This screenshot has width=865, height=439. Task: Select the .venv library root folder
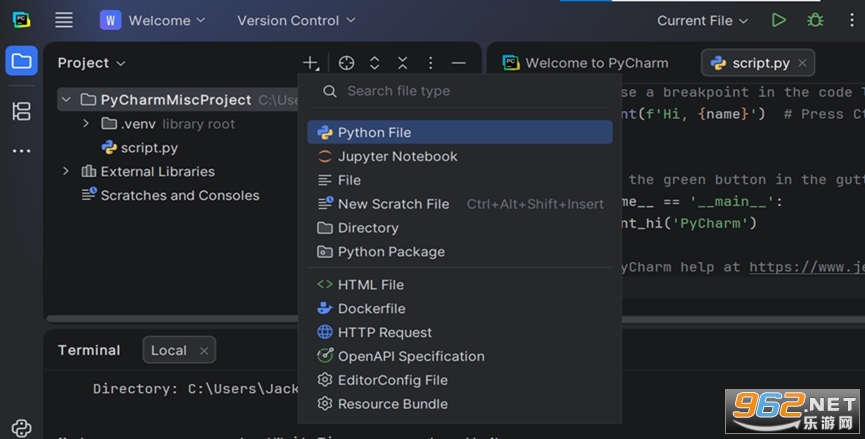point(168,124)
